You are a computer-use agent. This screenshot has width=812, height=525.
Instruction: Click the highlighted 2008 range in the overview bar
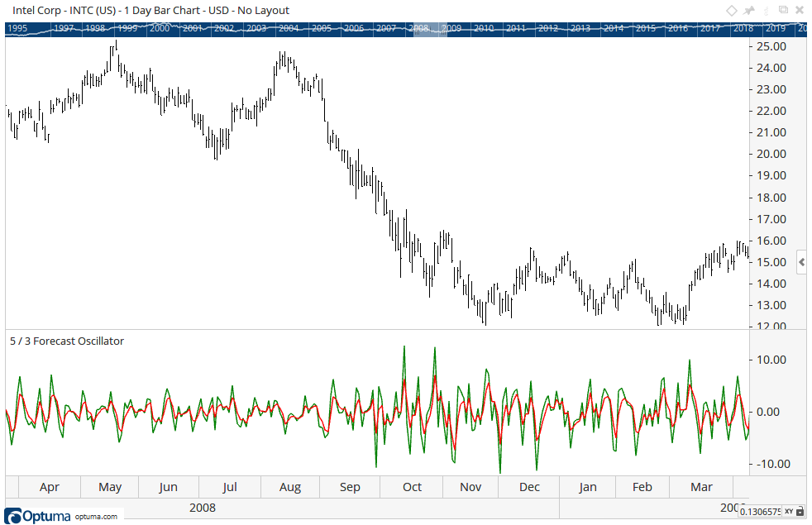(x=429, y=28)
